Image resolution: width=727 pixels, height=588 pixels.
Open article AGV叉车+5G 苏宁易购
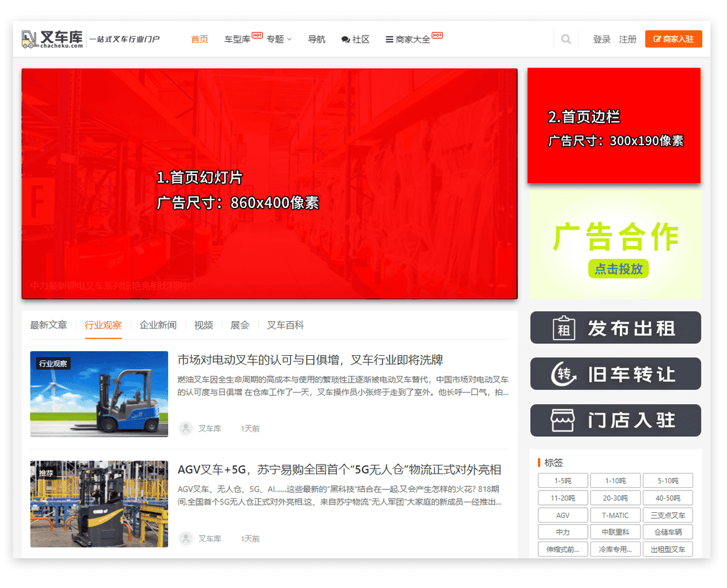(339, 470)
